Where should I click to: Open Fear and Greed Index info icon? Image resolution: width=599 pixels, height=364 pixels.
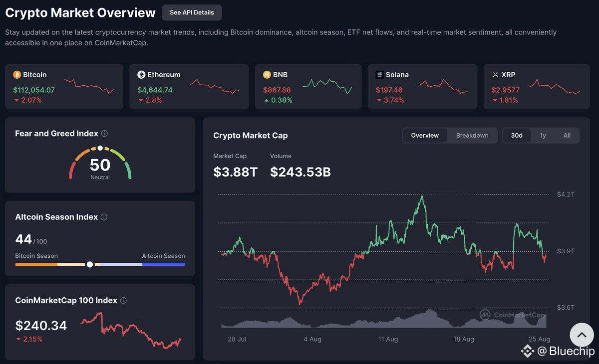pyautogui.click(x=104, y=134)
